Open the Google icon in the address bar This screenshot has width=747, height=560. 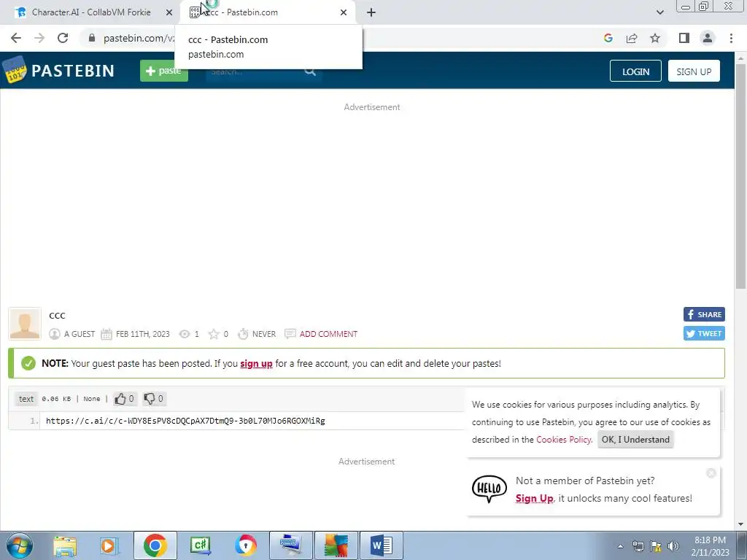(608, 38)
